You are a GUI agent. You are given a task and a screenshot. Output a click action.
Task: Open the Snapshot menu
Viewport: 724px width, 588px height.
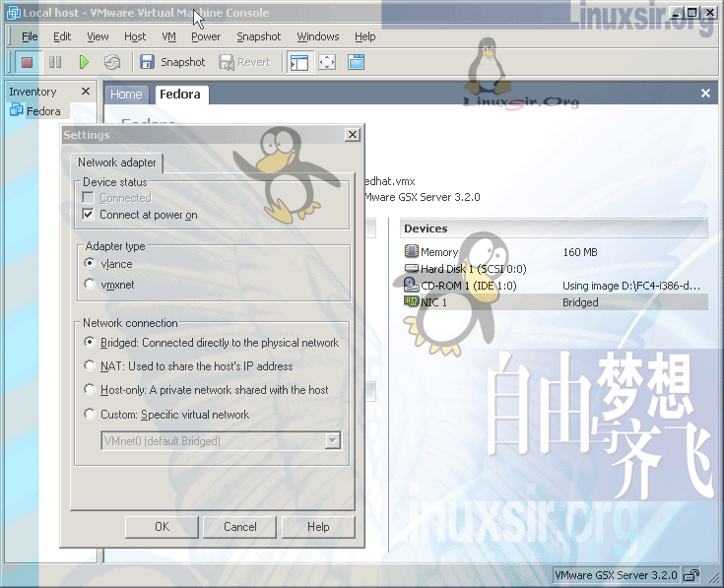pyautogui.click(x=258, y=36)
